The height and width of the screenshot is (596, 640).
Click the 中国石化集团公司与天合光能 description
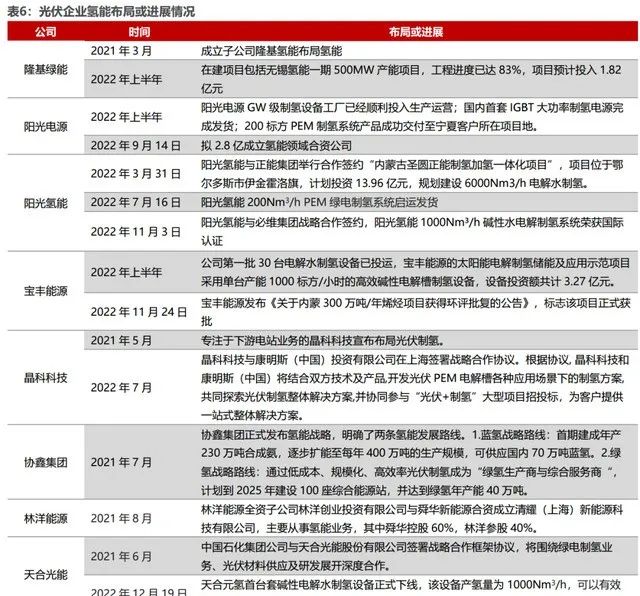(x=407, y=556)
